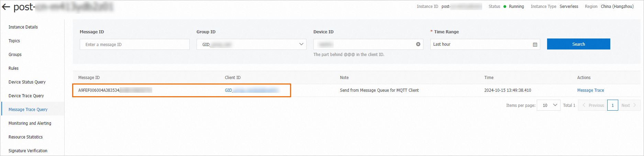Click the Search button

(578, 44)
